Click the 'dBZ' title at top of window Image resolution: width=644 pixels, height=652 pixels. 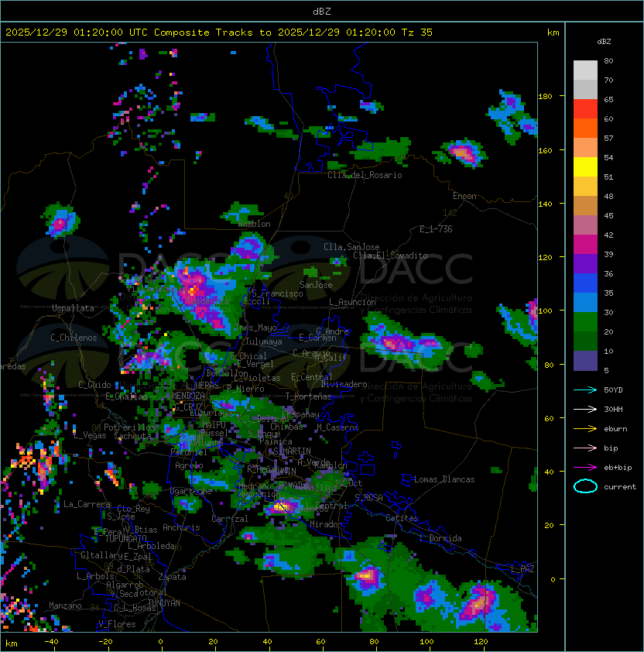point(322,11)
